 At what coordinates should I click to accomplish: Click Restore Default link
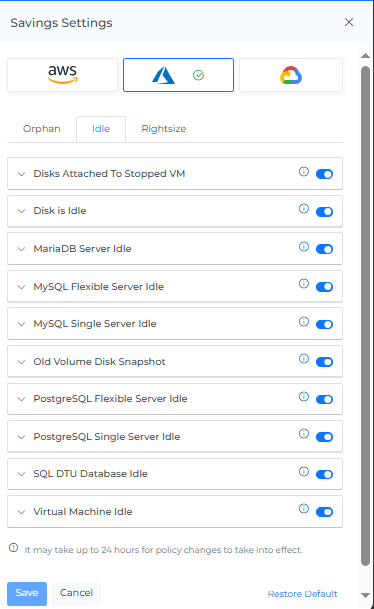[x=302, y=594]
